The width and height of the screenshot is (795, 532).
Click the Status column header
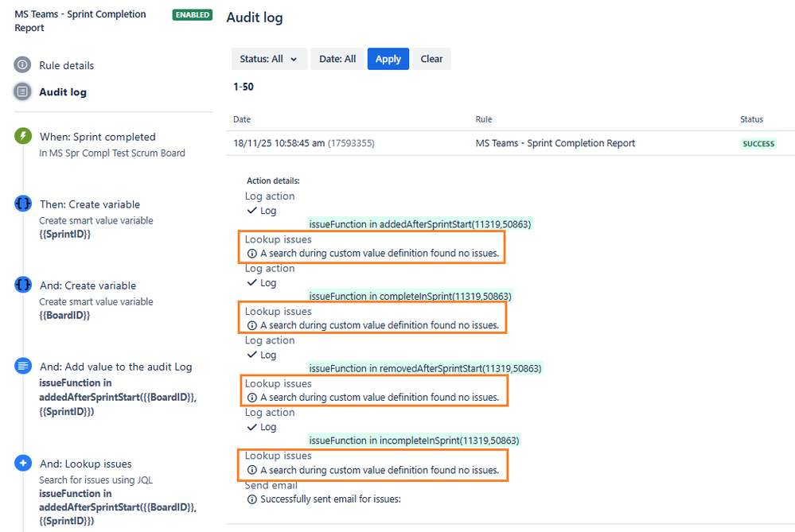tap(751, 119)
